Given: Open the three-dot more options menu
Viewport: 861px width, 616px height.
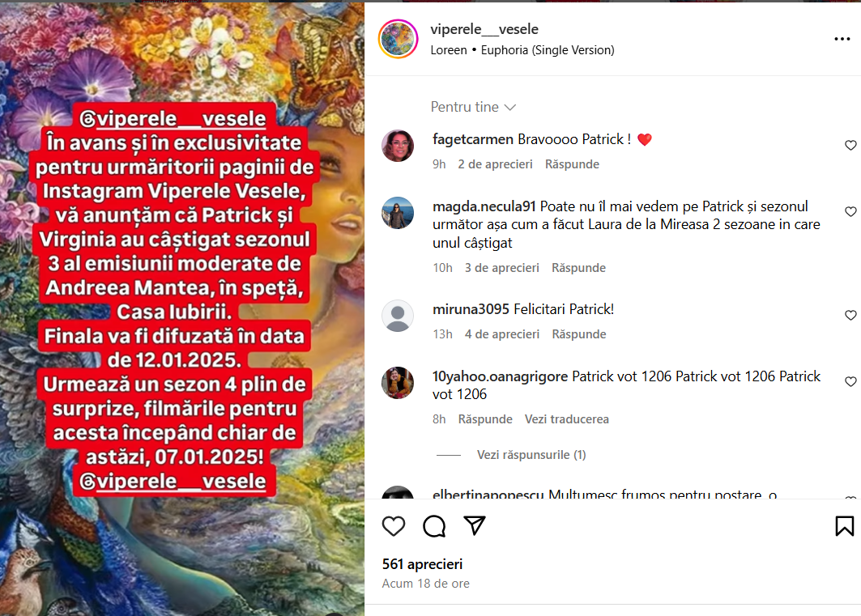Looking at the screenshot, I should click(842, 38).
